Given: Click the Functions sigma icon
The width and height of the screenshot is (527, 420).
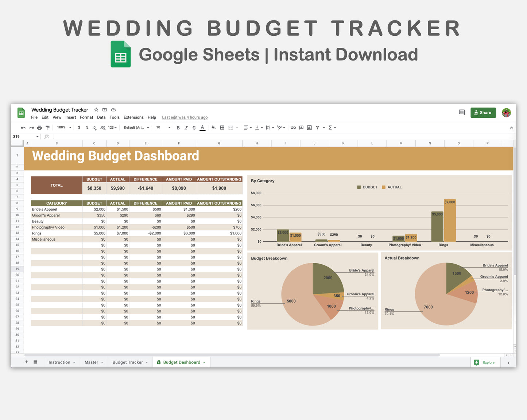Looking at the screenshot, I should (330, 128).
